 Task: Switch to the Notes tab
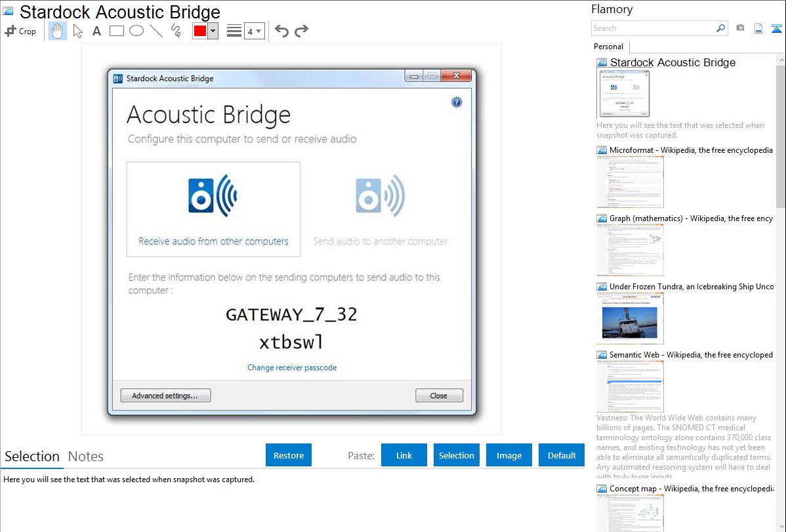pyautogui.click(x=86, y=457)
